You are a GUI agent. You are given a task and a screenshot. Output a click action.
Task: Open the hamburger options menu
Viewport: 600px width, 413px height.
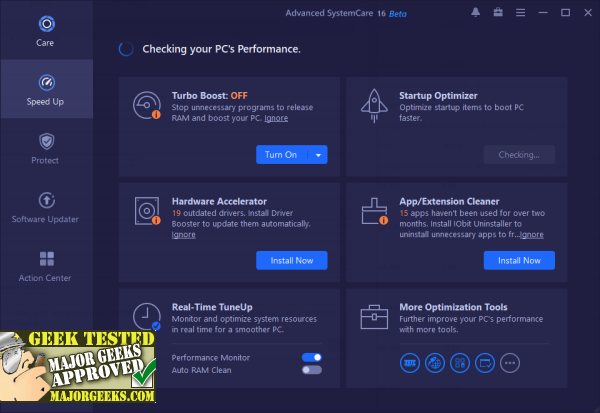(520, 13)
